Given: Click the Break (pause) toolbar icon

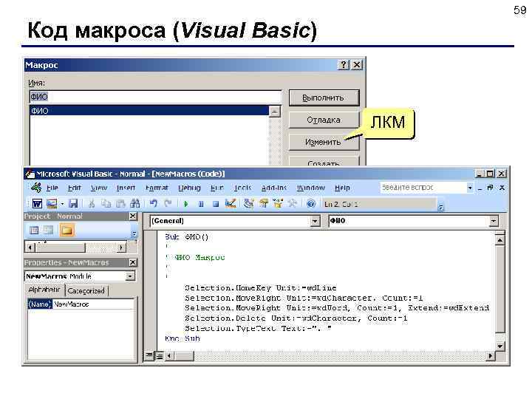Looking at the screenshot, I should pyautogui.click(x=201, y=204).
